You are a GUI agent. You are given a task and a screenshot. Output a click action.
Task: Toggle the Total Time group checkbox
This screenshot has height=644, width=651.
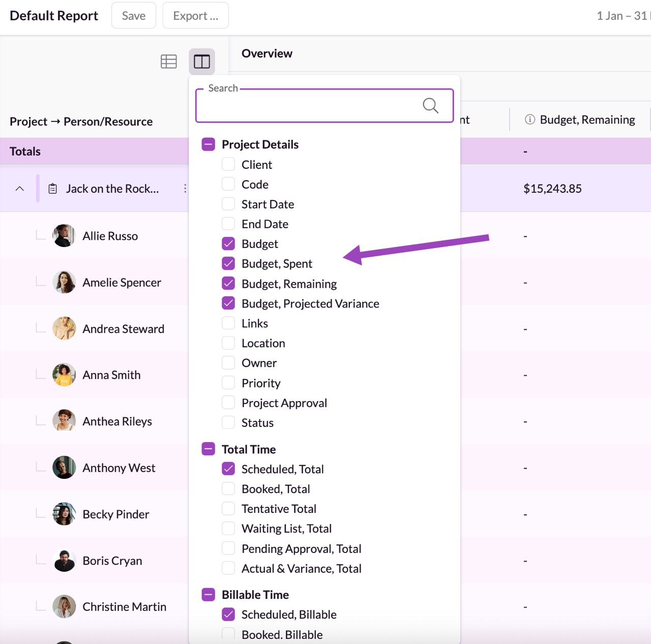click(209, 449)
